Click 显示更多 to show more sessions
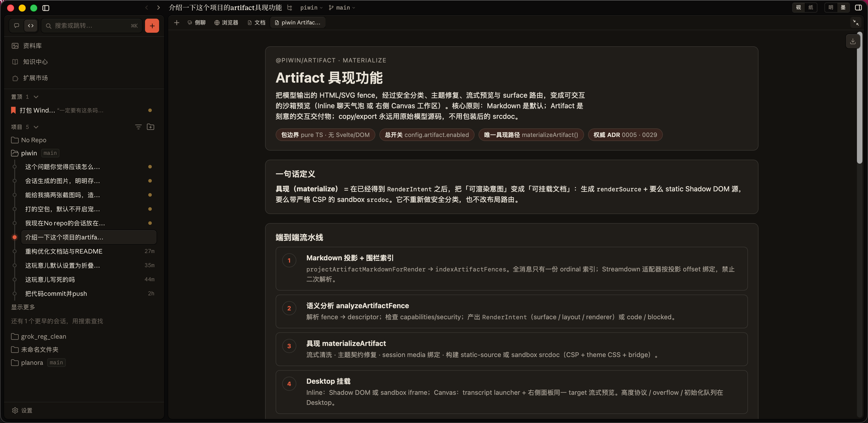The width and height of the screenshot is (868, 423). pyautogui.click(x=23, y=307)
